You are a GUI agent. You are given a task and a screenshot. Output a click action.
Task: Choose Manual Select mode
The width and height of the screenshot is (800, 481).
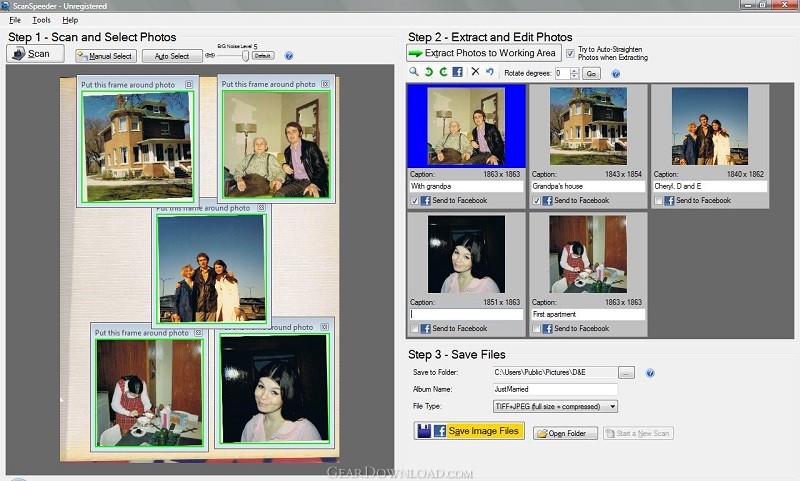pos(106,56)
